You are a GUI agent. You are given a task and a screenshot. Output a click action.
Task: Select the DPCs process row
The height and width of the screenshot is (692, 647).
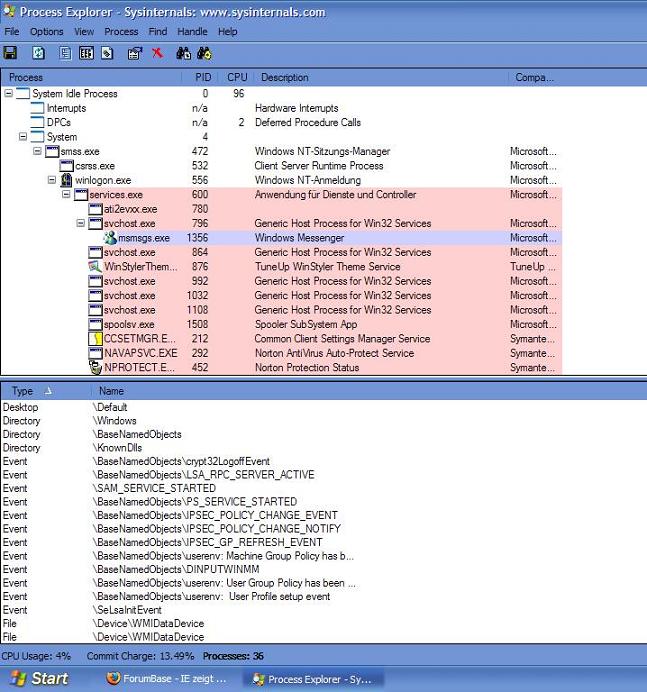(x=281, y=122)
